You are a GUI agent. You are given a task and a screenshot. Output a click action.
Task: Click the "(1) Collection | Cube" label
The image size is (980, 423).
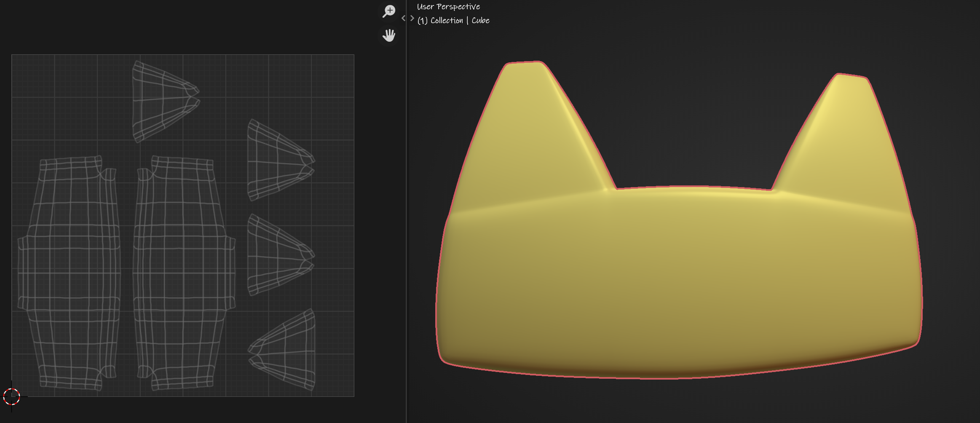pos(453,20)
